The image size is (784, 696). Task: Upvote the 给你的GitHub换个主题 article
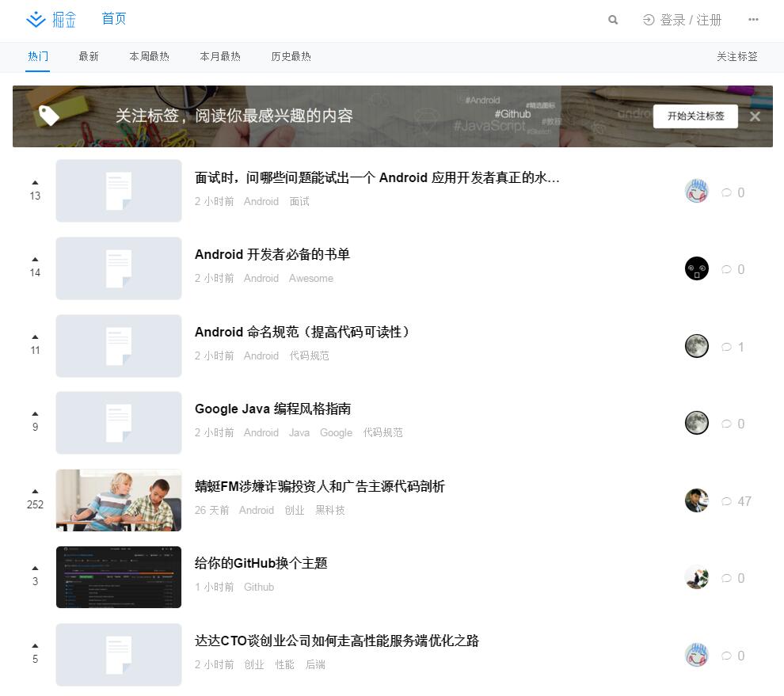pos(35,569)
